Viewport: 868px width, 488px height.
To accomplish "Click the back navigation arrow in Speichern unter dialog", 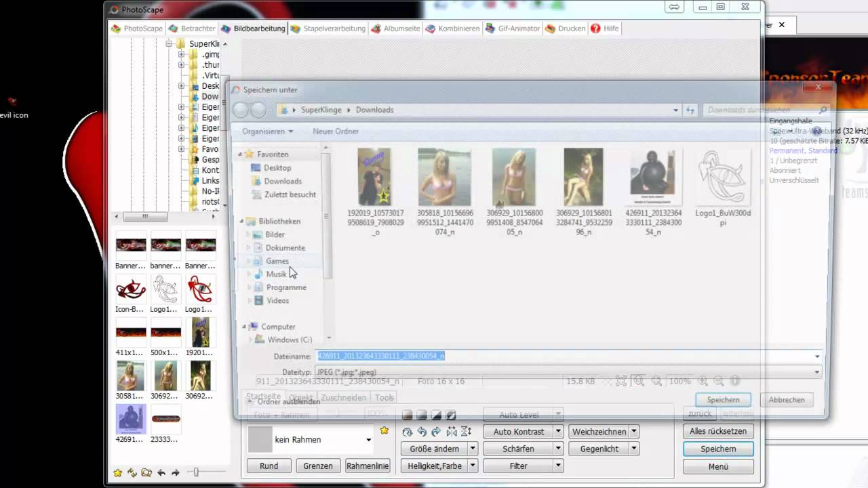I will [x=241, y=109].
